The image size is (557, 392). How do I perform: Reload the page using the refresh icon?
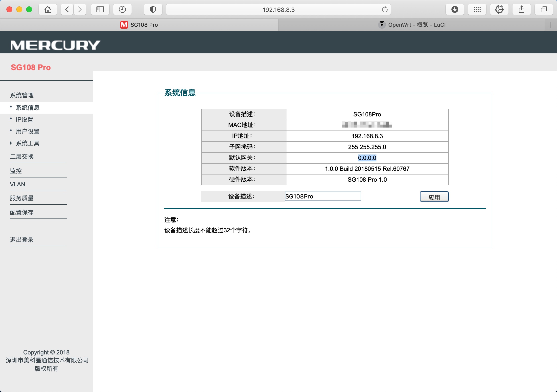pos(384,9)
